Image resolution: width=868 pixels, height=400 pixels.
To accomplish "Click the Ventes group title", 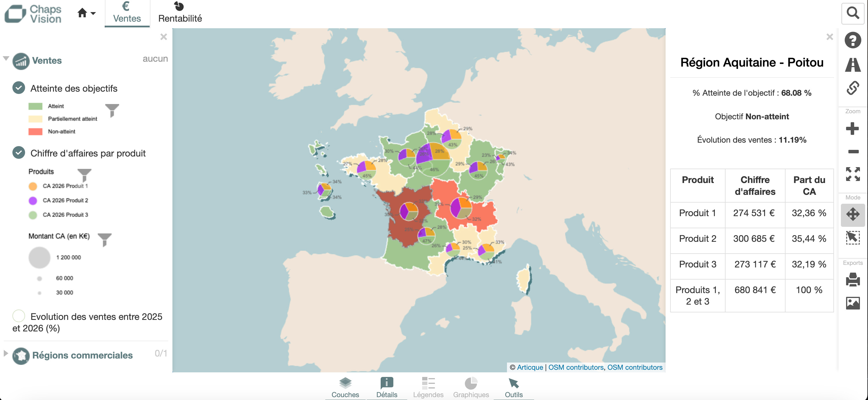I will (x=47, y=61).
